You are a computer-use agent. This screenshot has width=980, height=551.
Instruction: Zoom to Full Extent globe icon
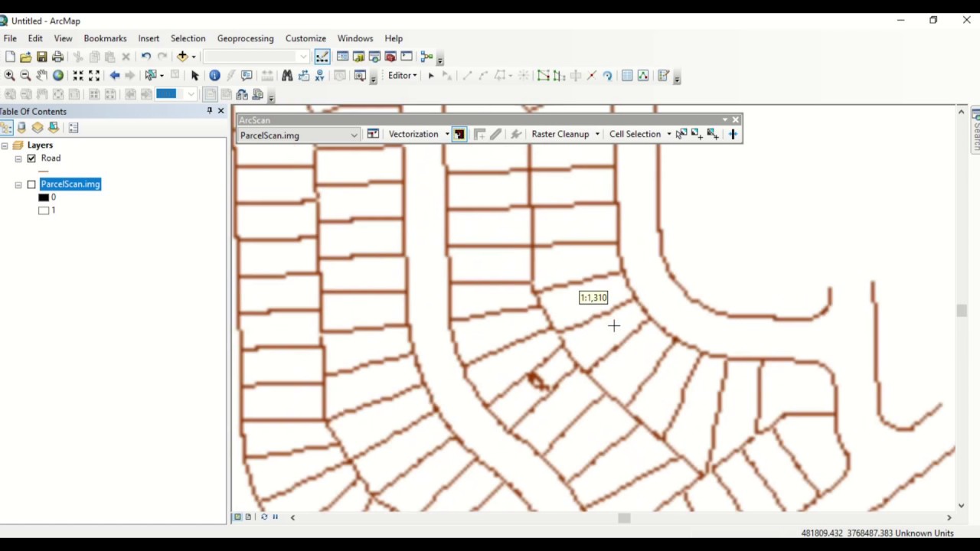tap(57, 75)
